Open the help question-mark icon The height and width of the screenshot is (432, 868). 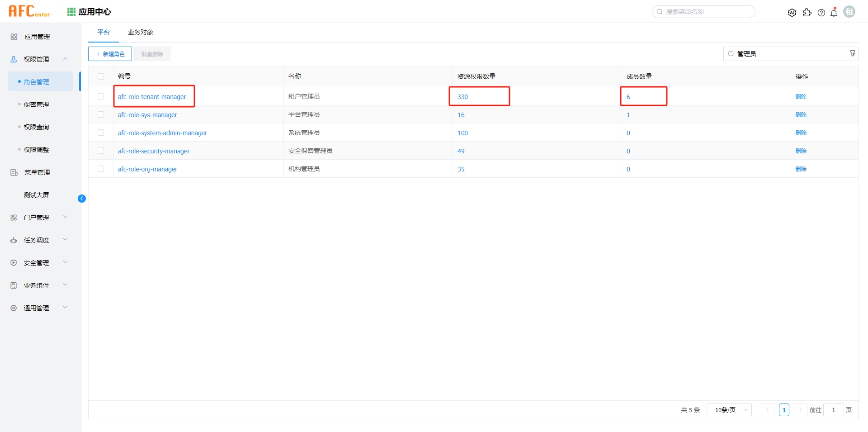coord(821,13)
